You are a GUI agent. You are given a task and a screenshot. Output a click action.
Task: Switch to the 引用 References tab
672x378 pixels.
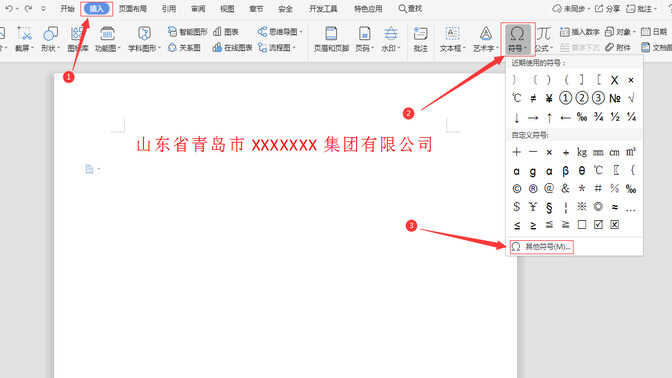168,9
